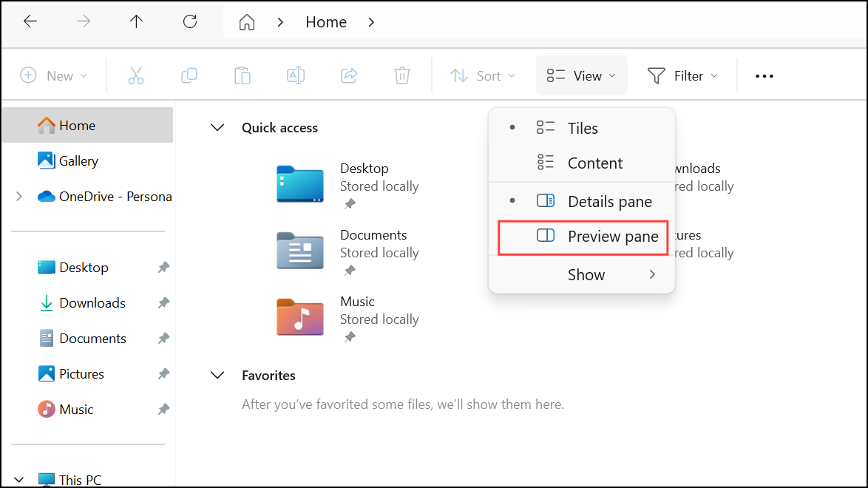Click the Copy icon in the toolbar

pos(189,75)
